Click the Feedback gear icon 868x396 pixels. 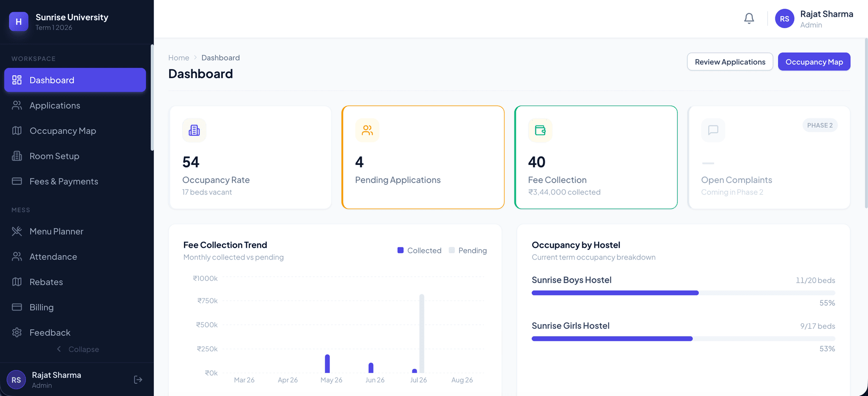(x=17, y=333)
